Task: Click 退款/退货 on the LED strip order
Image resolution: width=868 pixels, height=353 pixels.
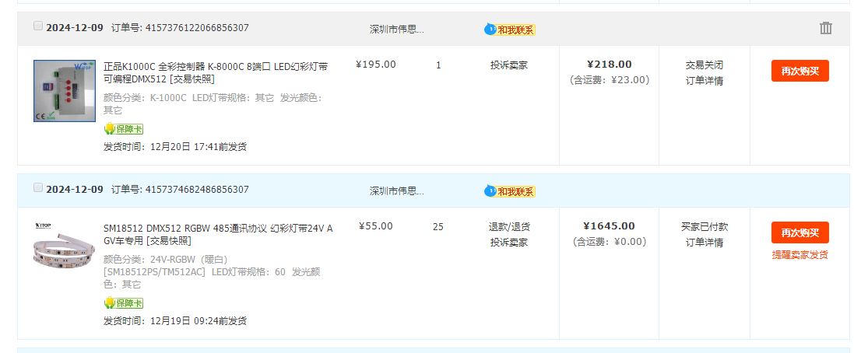Action: click(x=509, y=227)
